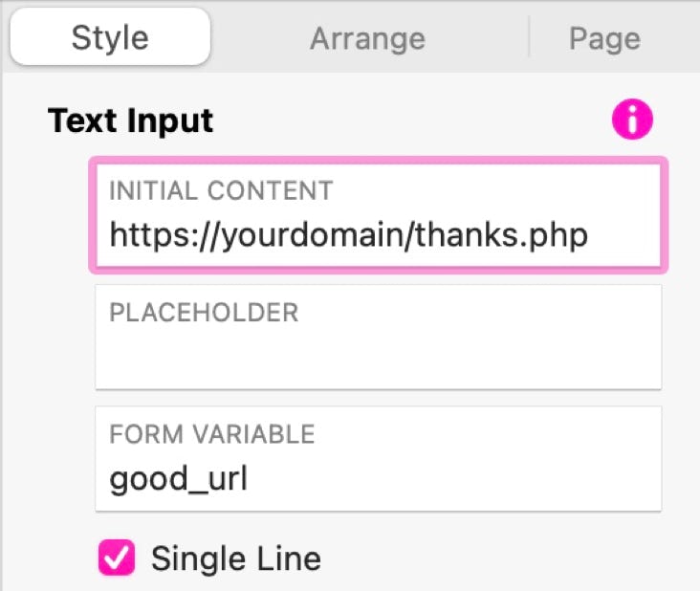Image resolution: width=700 pixels, height=591 pixels.
Task: Click the INITIAL CONTENT caption label
Action: pos(222,190)
